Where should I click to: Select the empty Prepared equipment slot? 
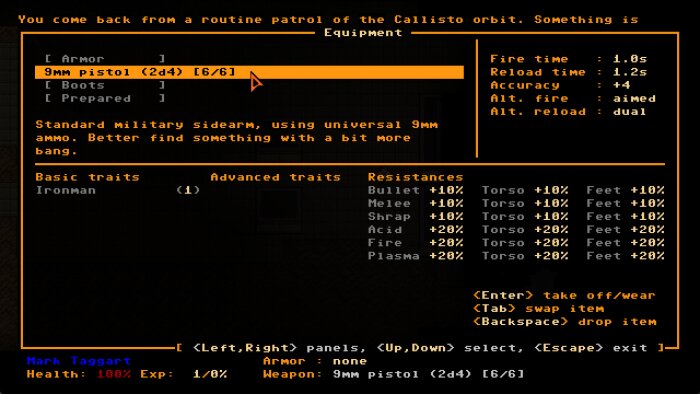point(105,98)
